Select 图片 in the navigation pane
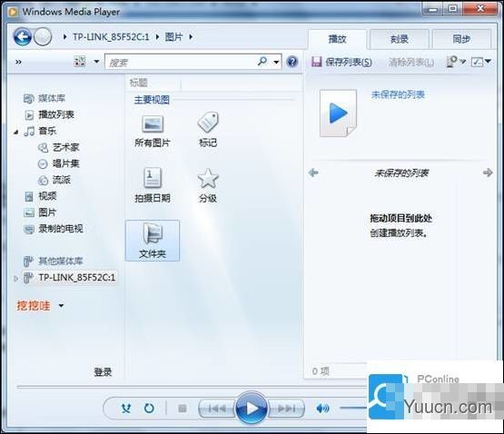 coord(41,212)
